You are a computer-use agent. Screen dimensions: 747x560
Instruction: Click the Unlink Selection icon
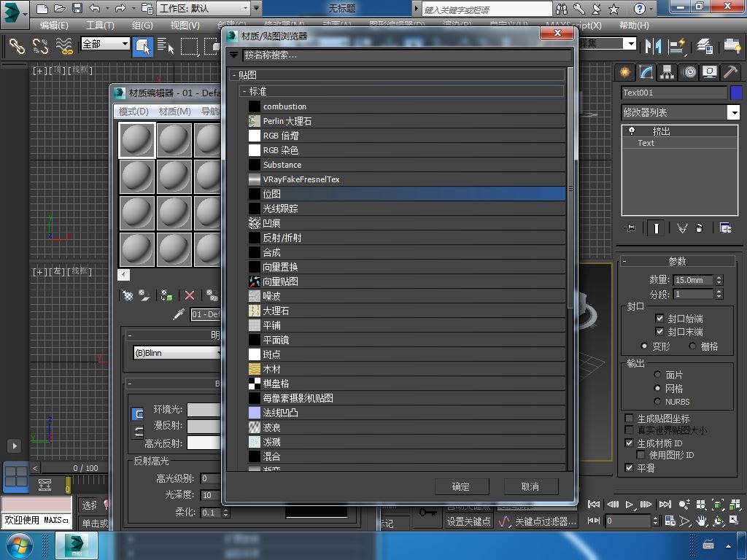click(x=41, y=46)
